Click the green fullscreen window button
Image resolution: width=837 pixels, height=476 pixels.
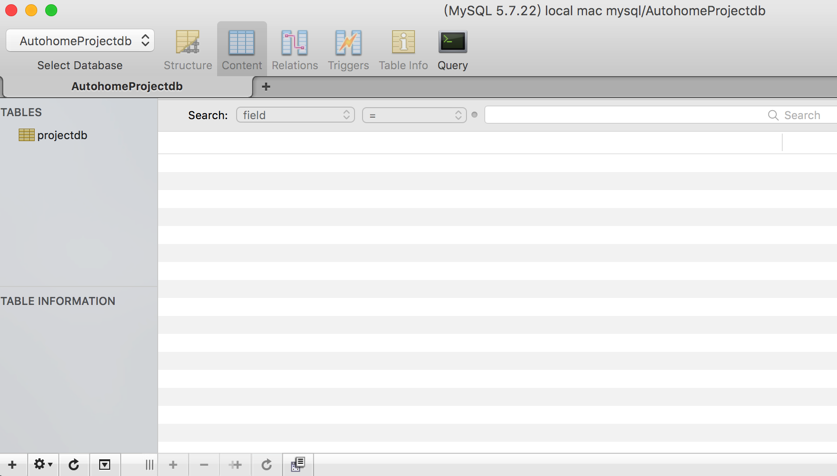pyautogui.click(x=51, y=10)
